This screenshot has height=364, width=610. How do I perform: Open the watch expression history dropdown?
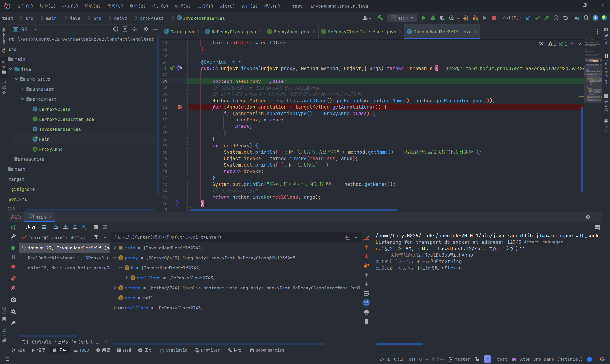coord(356,238)
